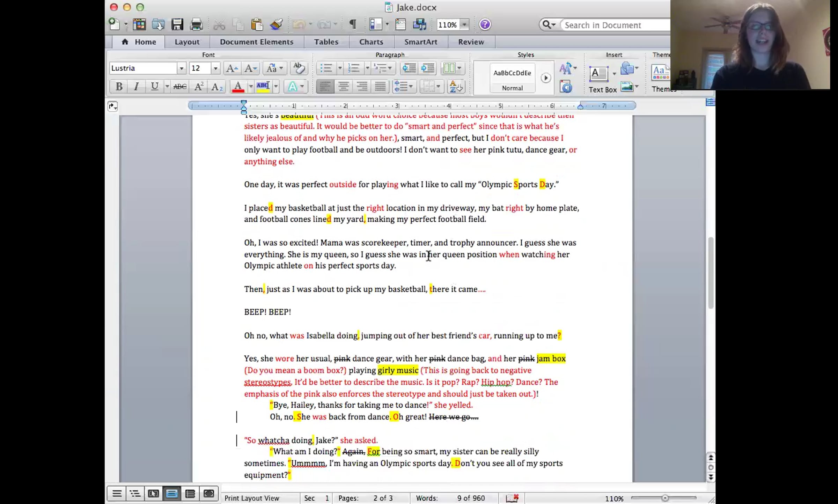This screenshot has height=504, width=838.
Task: Toggle Italic formatting button
Action: 137,87
